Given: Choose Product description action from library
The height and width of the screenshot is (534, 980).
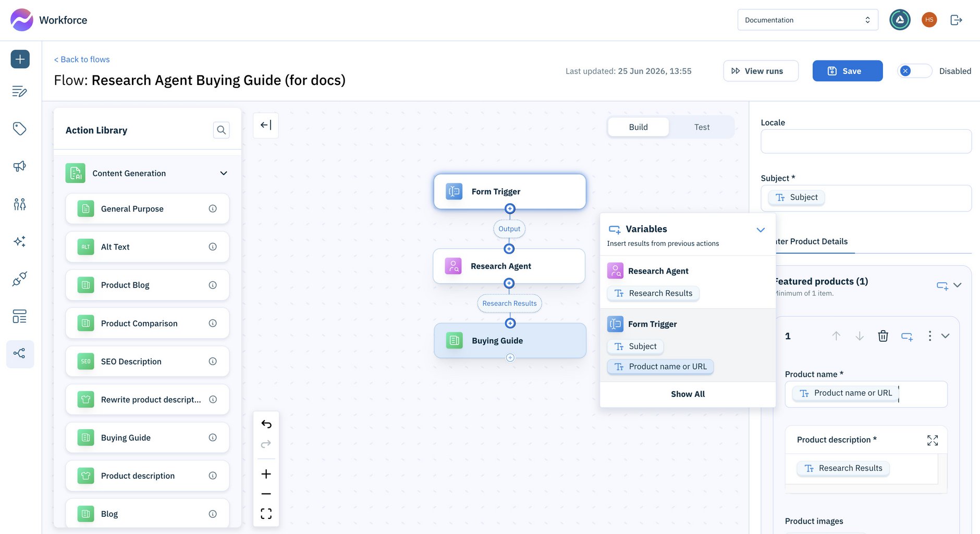Looking at the screenshot, I should tap(148, 476).
